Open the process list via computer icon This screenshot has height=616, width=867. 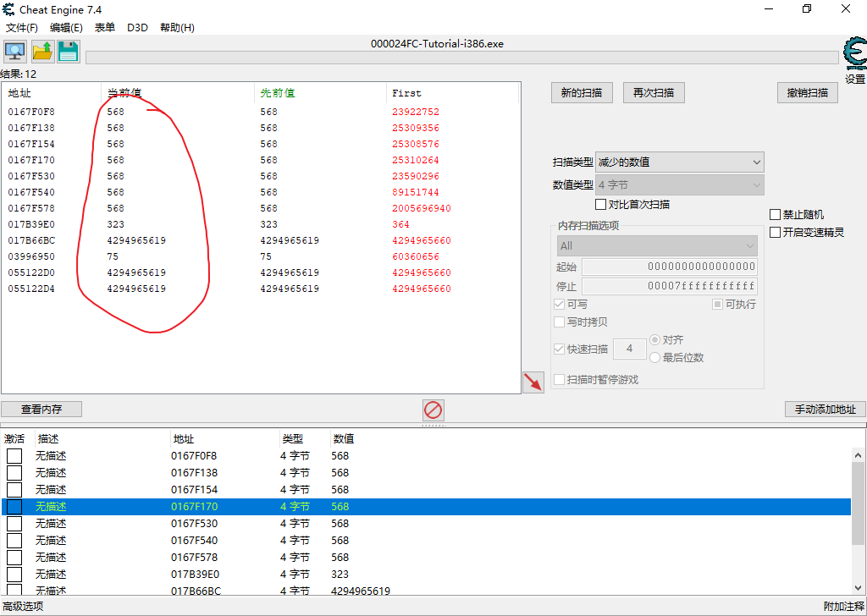[x=15, y=52]
